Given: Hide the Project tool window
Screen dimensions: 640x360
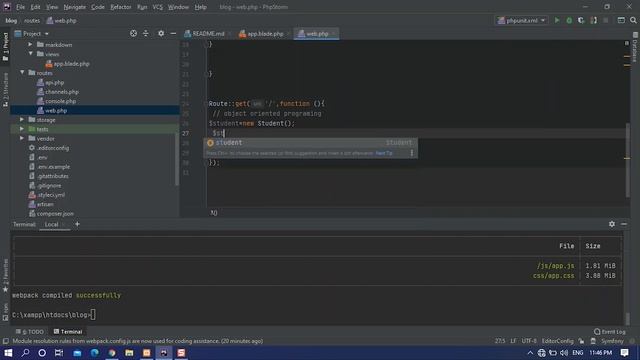Looking at the screenshot, I should [173, 33].
